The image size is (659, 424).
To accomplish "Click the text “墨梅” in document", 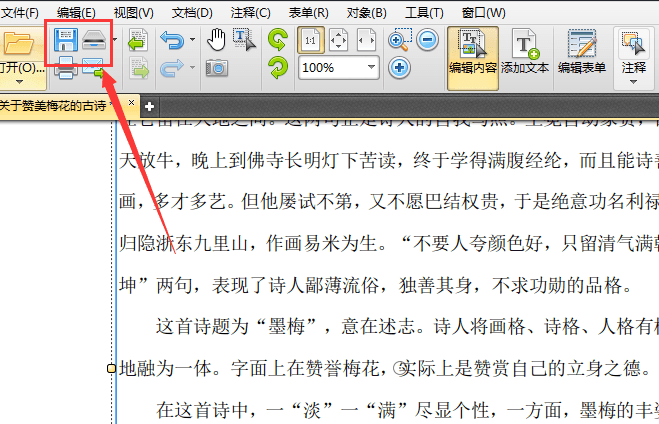I will [x=286, y=327].
